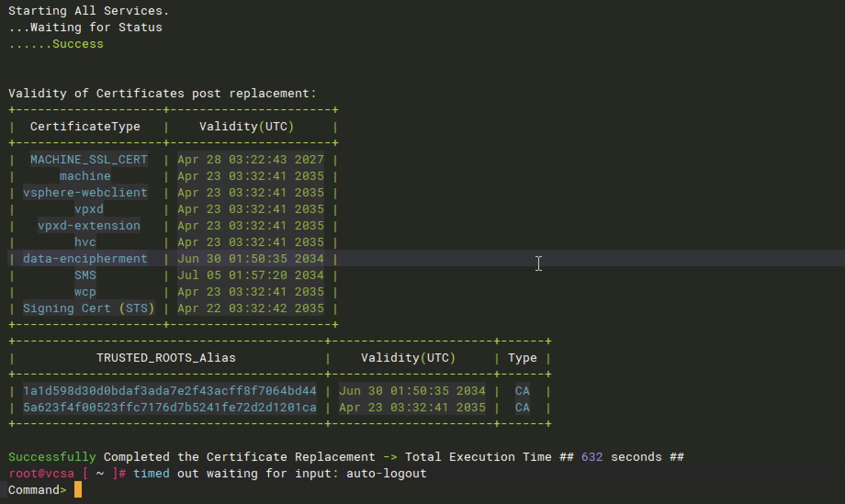The width and height of the screenshot is (845, 504).
Task: Select alias starting with 1a1d598d30d0
Action: pos(170,391)
